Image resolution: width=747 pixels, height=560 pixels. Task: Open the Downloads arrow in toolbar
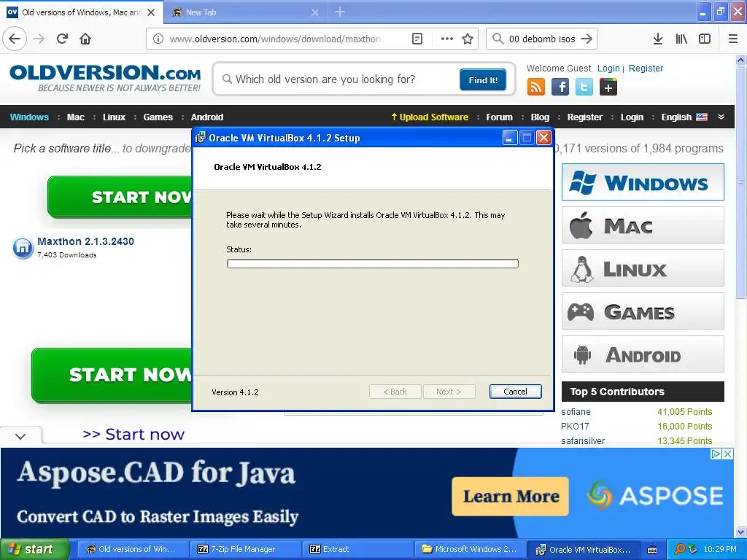click(x=658, y=39)
